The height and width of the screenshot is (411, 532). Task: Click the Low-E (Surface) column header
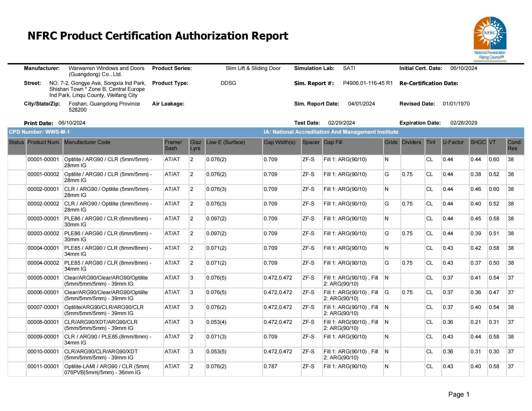[x=234, y=146]
